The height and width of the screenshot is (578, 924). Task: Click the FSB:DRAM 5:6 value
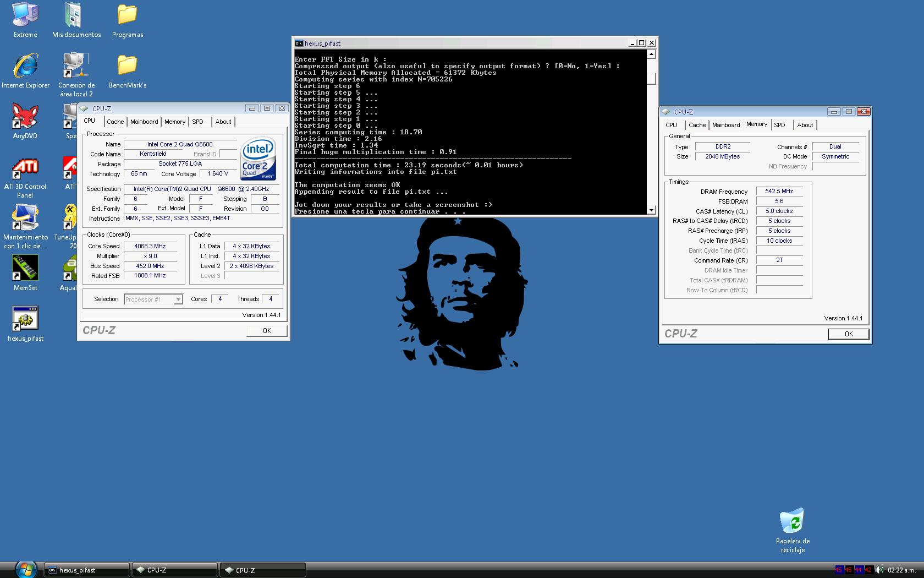point(779,201)
